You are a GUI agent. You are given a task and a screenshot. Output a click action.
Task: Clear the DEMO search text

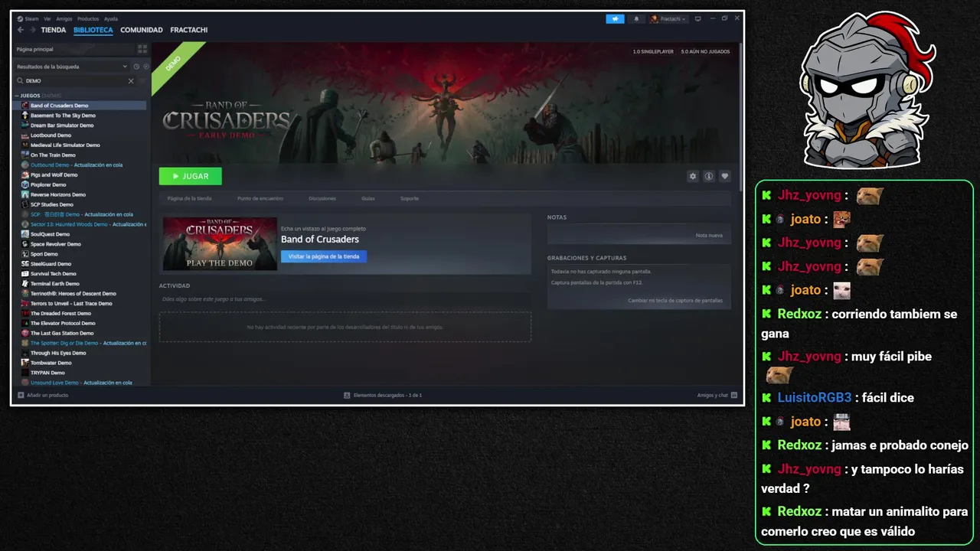(131, 80)
